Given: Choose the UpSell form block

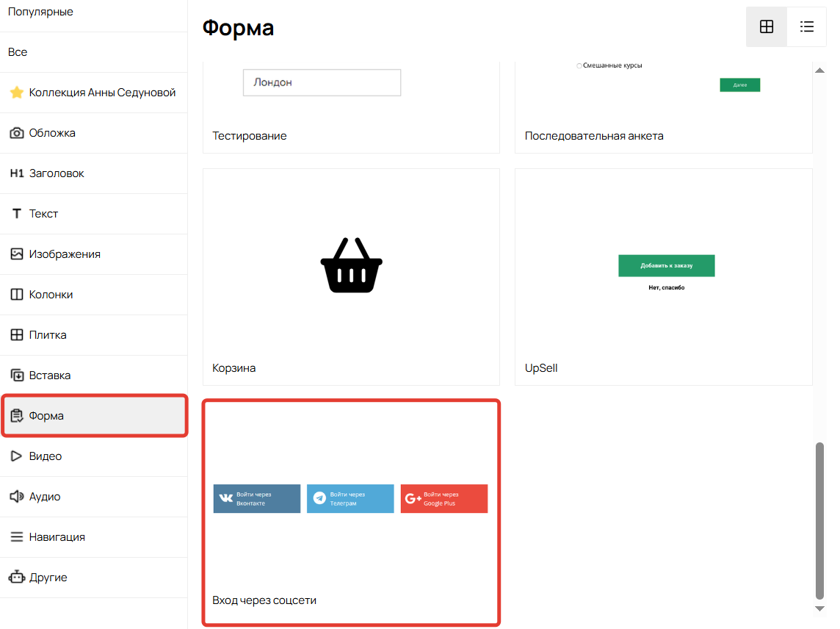Looking at the screenshot, I should coord(664,276).
